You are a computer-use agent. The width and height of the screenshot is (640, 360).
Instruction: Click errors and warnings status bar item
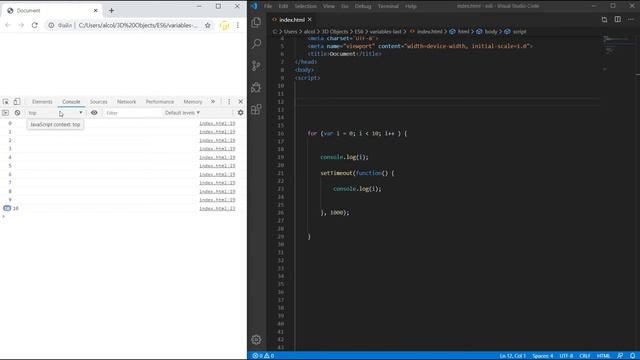[263, 356]
